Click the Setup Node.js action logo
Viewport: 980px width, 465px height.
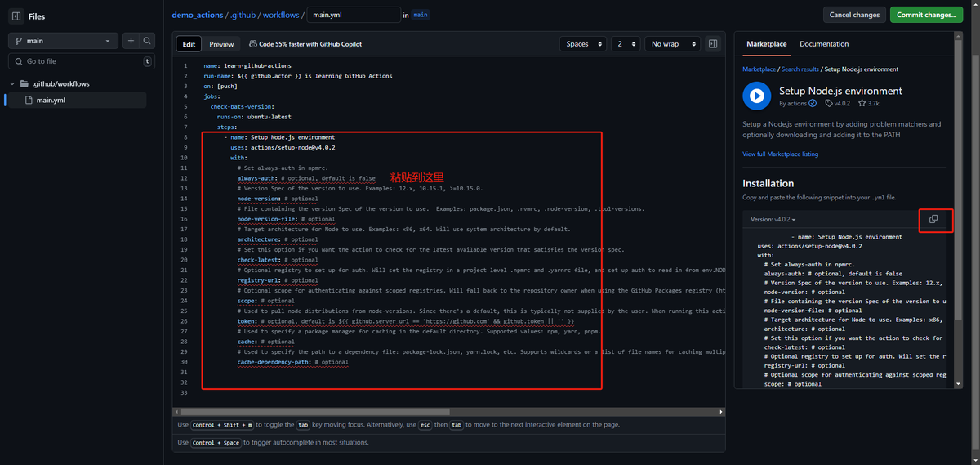(x=757, y=96)
